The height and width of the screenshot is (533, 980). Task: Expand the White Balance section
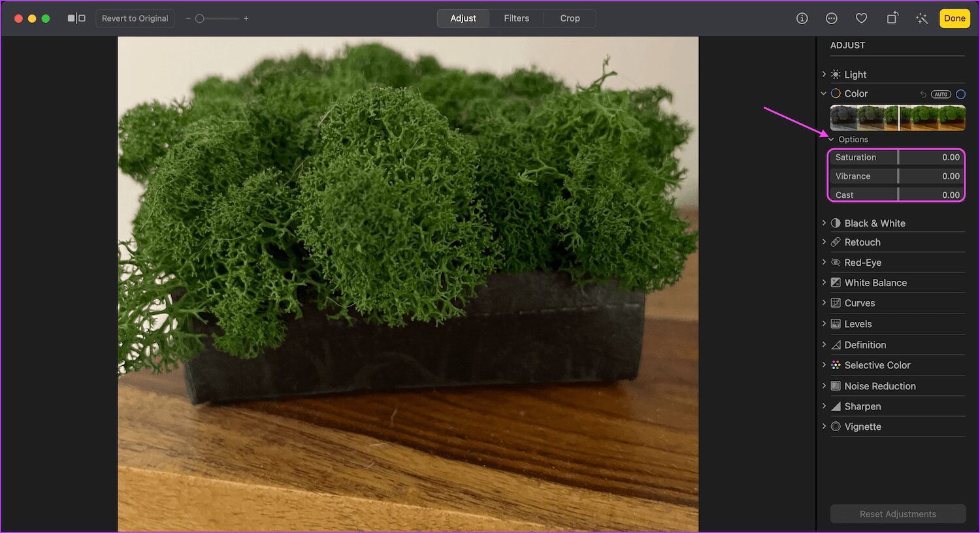point(824,283)
